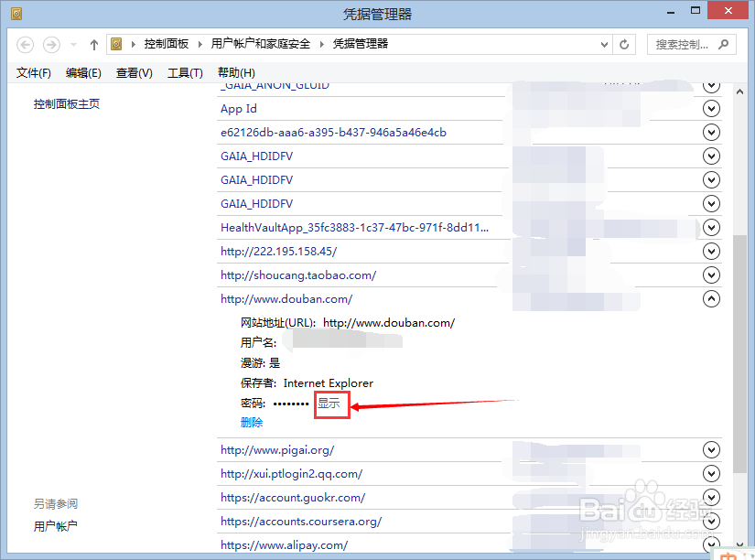Expand the www.pigai.org credential
The image size is (755, 560).
(711, 449)
